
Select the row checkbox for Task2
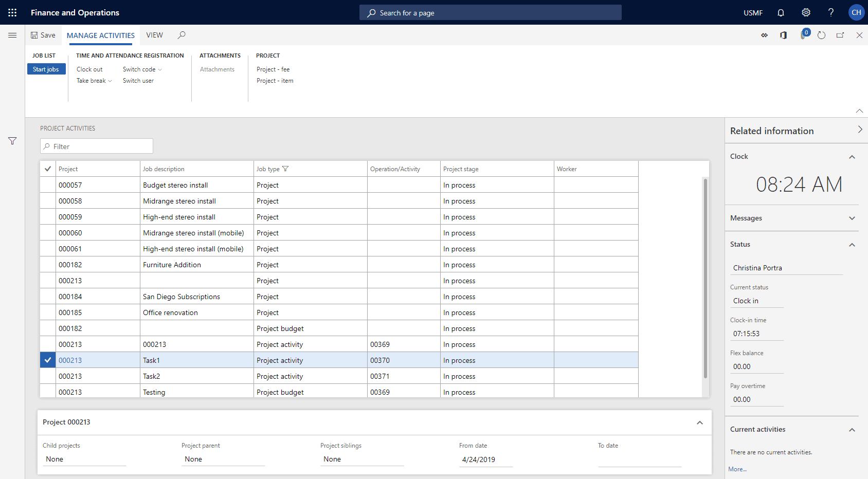pyautogui.click(x=48, y=376)
